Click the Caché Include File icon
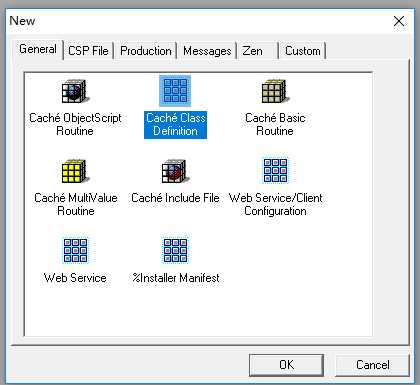The width and height of the screenshot is (420, 385). pos(175,171)
